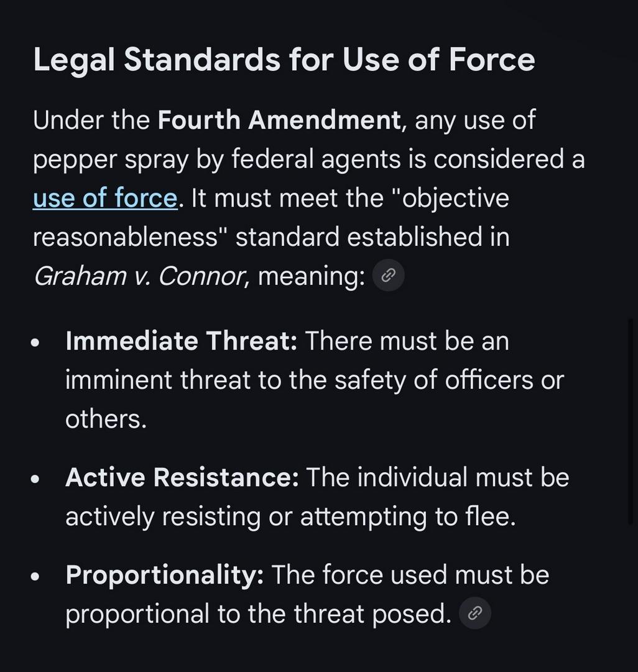
Task: Click the word "others." under Immediate Threat
Action: [106, 419]
